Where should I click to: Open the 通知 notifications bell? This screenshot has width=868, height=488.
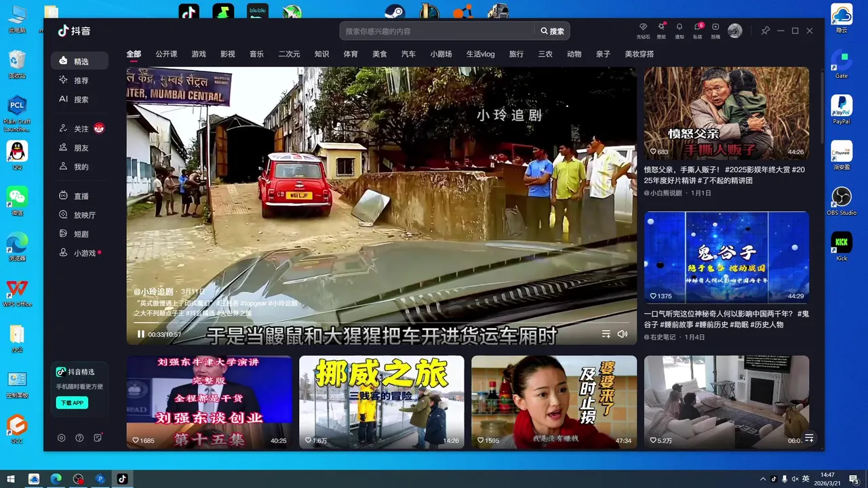(679, 30)
